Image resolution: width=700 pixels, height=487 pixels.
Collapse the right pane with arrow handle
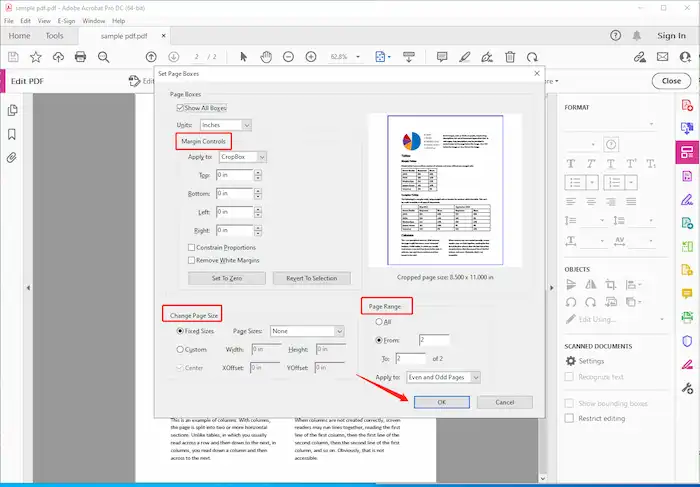pyautogui.click(x=551, y=288)
